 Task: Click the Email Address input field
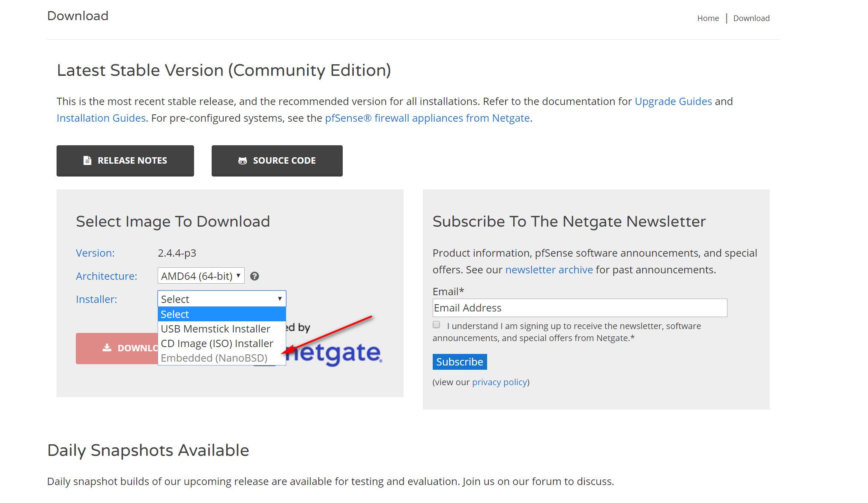(x=579, y=308)
